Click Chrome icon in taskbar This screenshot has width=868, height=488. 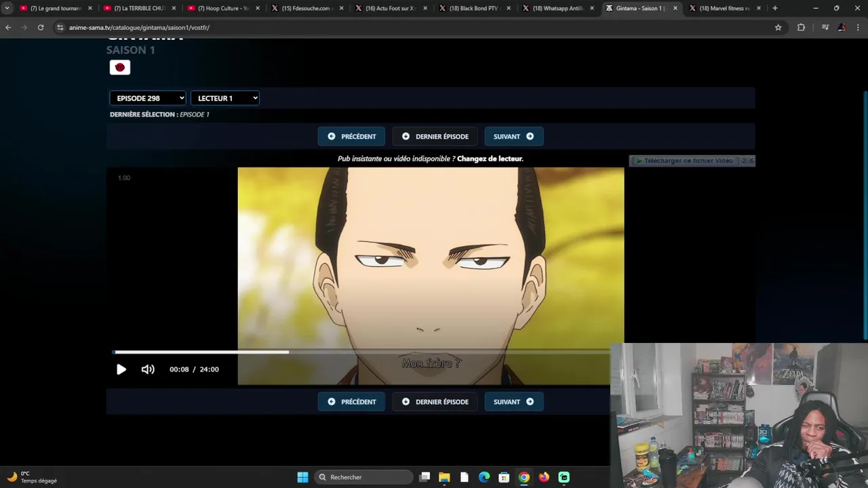pyautogui.click(x=524, y=477)
